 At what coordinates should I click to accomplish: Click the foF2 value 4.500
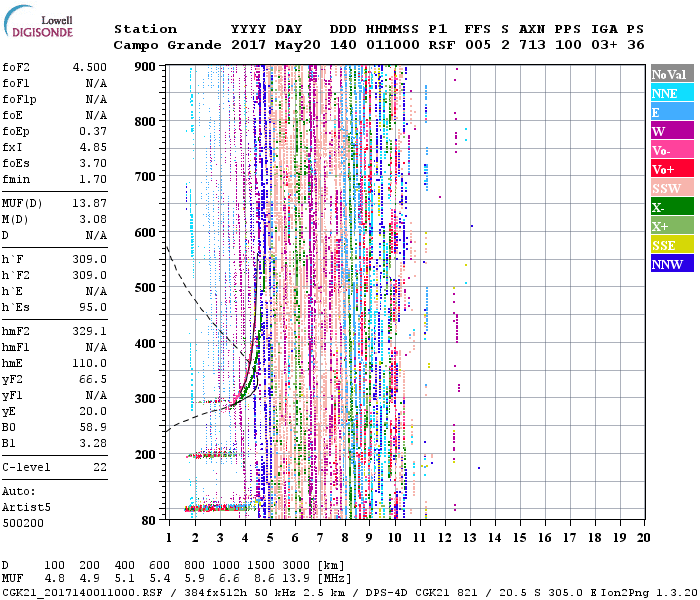click(90, 67)
